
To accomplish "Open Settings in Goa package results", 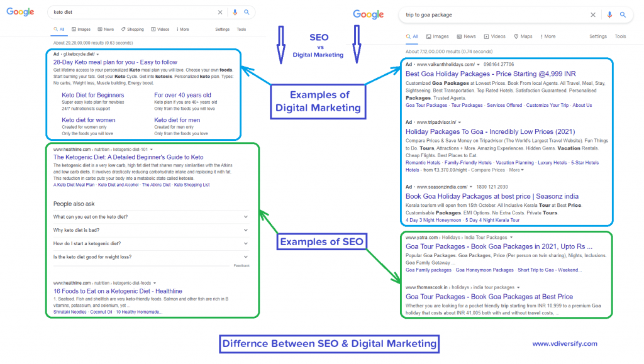I will click(598, 36).
